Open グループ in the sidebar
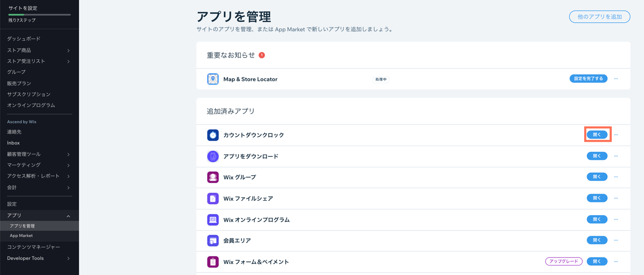 click(x=16, y=72)
